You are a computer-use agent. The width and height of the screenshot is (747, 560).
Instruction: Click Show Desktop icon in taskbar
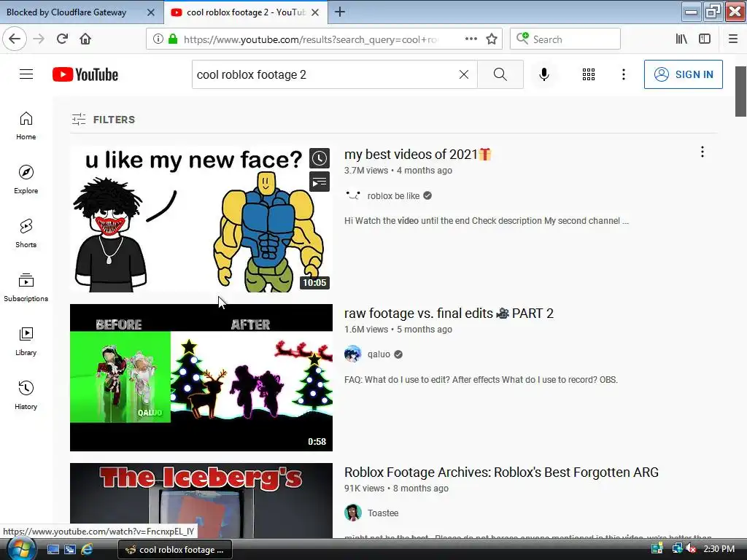click(53, 550)
